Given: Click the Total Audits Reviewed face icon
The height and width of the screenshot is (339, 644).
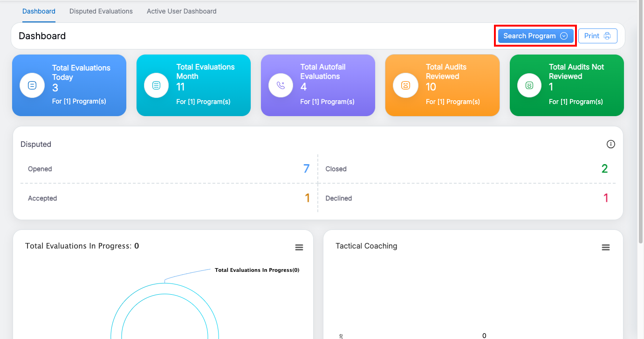Looking at the screenshot, I should coord(405,85).
